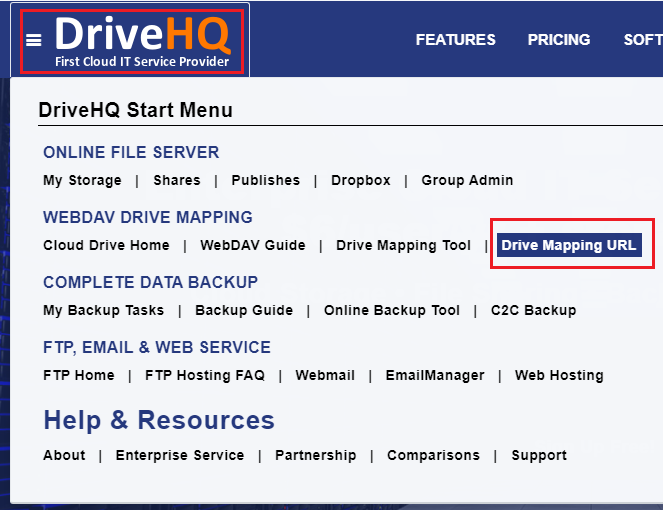Open the PRICING menu

pos(559,40)
